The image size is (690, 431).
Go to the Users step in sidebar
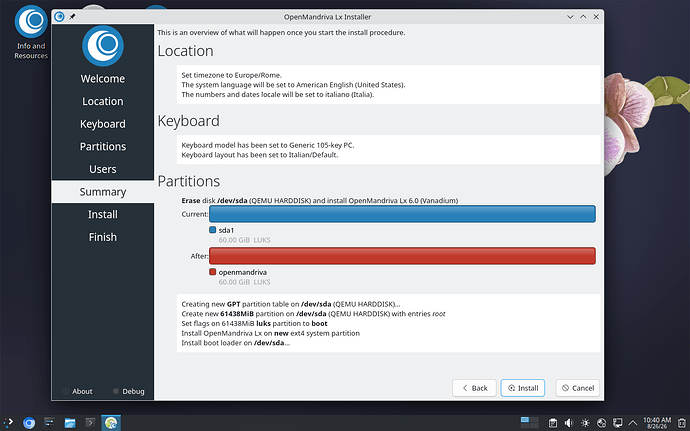point(103,169)
